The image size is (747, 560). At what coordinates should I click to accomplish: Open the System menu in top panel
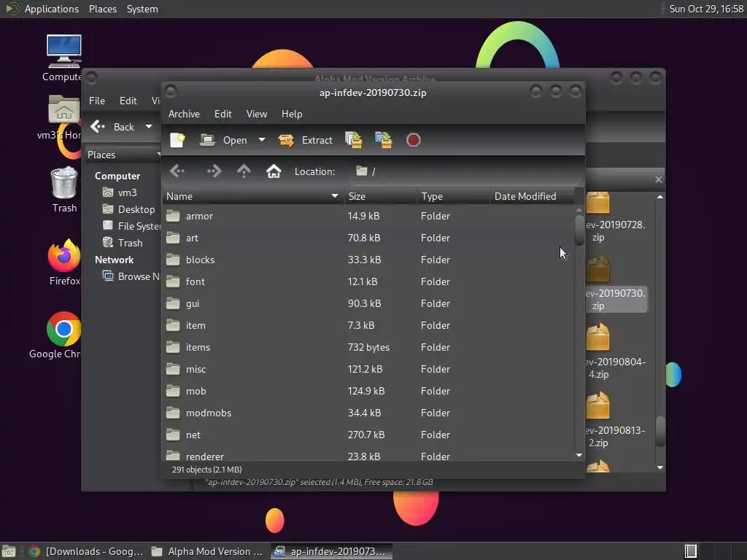point(142,9)
